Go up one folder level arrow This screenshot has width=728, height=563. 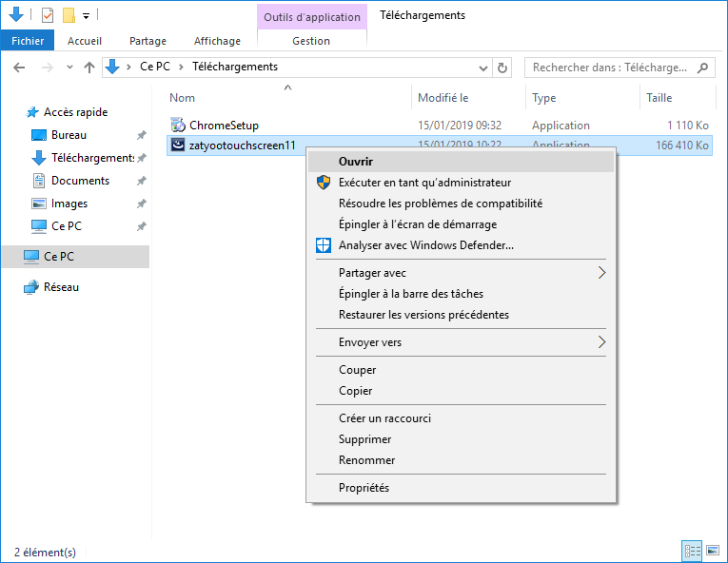[89, 68]
